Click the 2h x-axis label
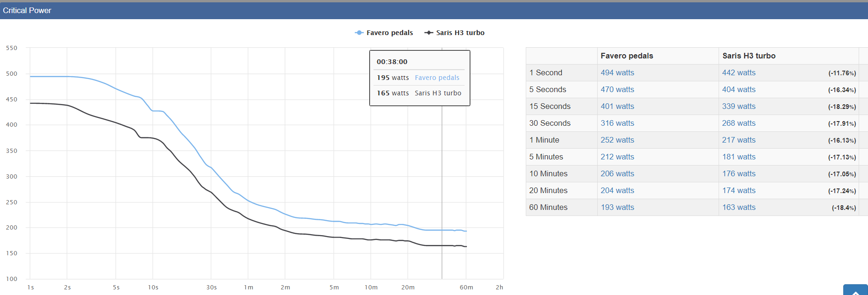 (500, 288)
